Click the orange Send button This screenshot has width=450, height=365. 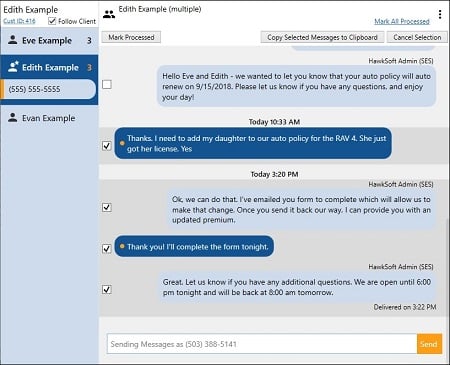point(429,344)
